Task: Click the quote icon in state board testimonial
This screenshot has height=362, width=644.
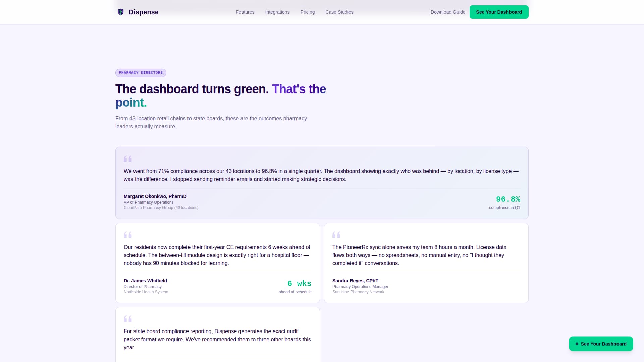Action: (128, 319)
